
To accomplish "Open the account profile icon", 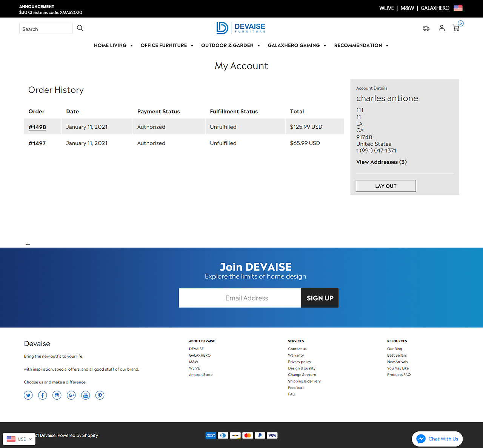I will point(441,28).
